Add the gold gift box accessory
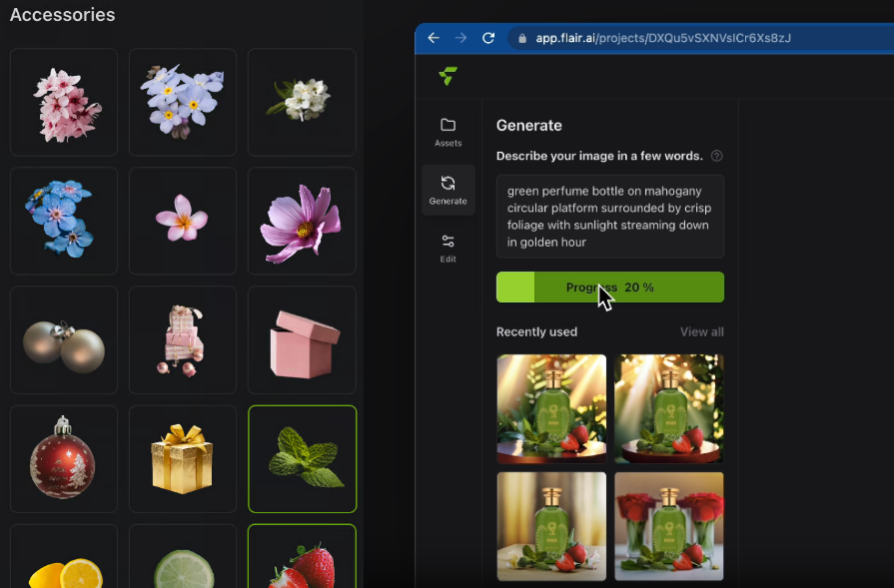The height and width of the screenshot is (588, 894). click(x=183, y=459)
